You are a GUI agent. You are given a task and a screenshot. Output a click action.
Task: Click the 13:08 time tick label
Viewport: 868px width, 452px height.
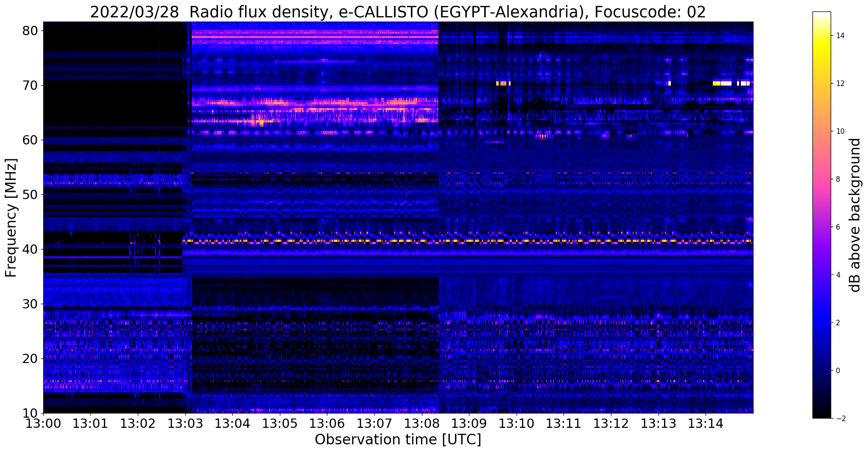422,423
